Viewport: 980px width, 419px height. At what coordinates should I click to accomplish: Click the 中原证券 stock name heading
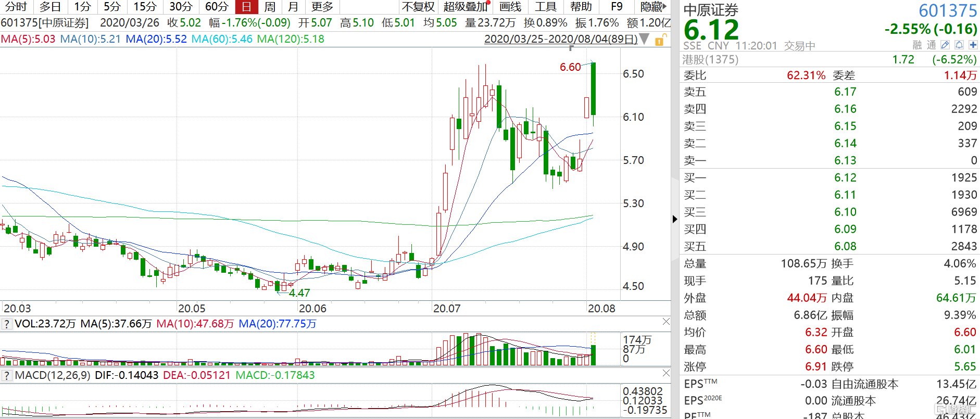(711, 10)
